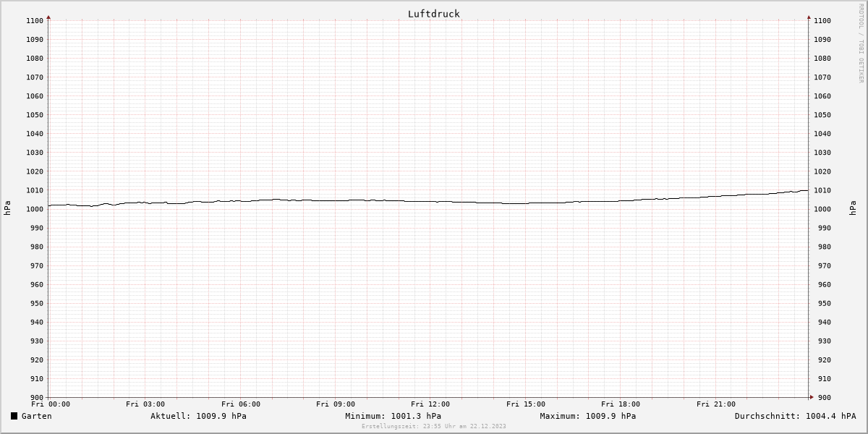
Task: Click the Fri 21:00 time axis label
Action: tap(716, 404)
